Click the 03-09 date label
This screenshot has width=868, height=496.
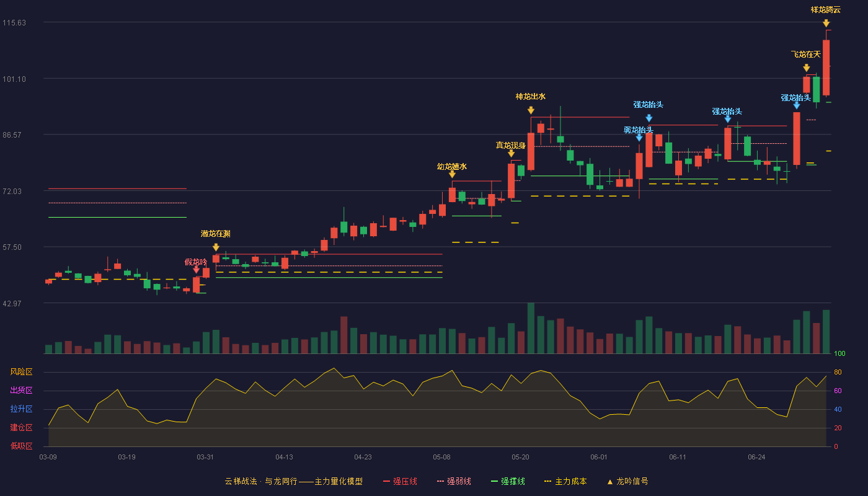pyautogui.click(x=48, y=457)
